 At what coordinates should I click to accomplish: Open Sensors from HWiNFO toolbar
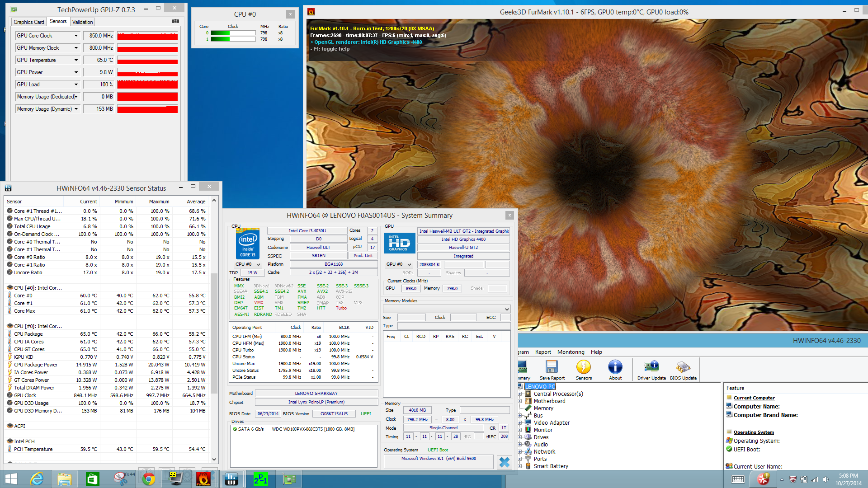click(x=583, y=367)
